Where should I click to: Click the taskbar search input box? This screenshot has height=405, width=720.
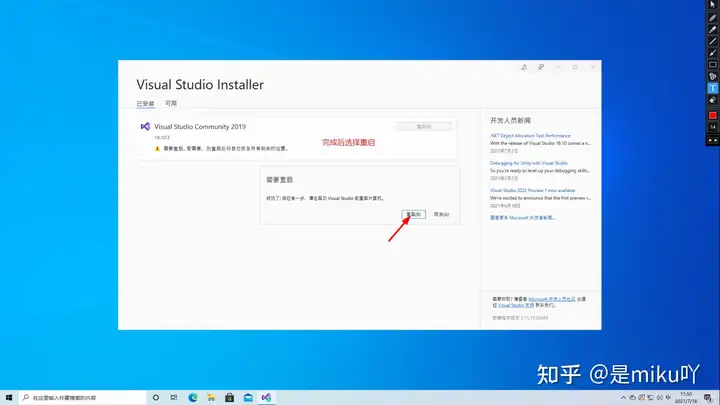click(x=83, y=398)
